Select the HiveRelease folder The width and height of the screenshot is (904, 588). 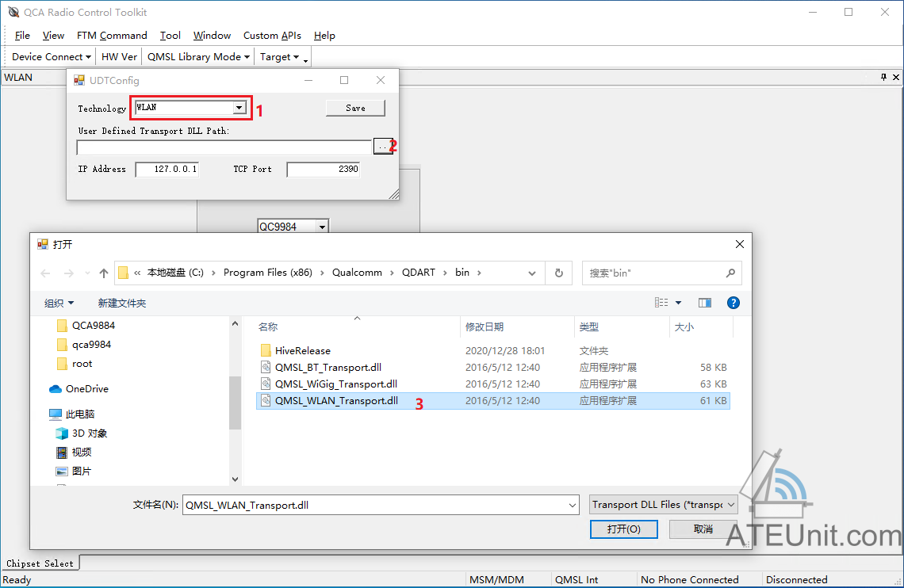[493, 351]
